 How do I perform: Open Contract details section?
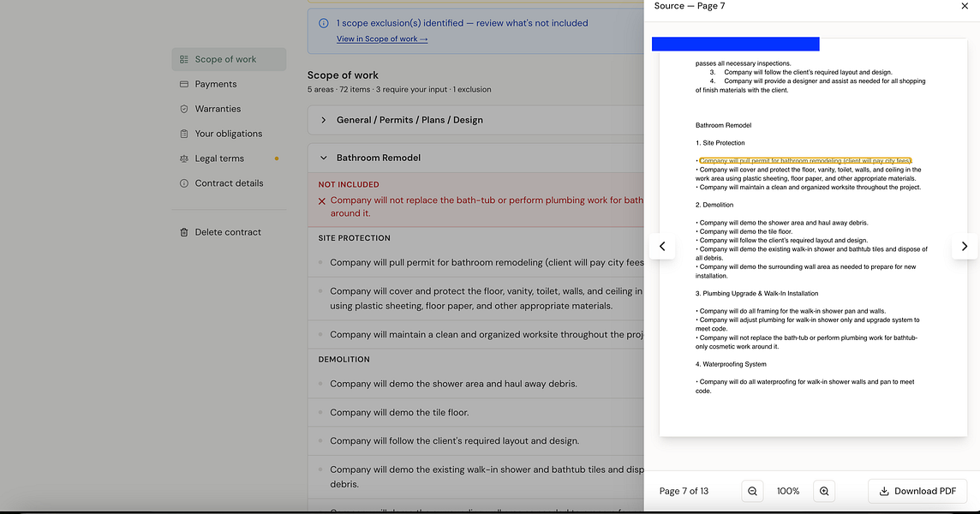[x=229, y=183]
